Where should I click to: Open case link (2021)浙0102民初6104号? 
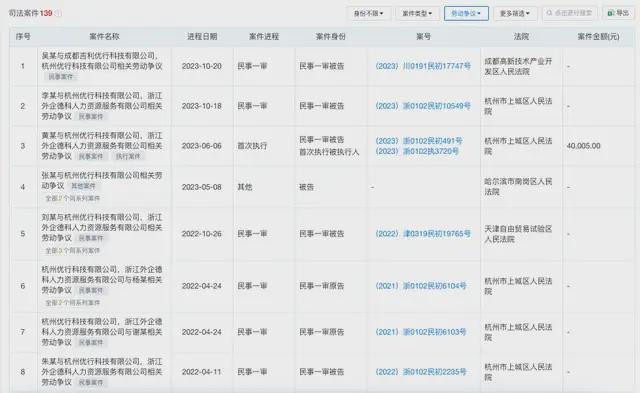tap(421, 286)
